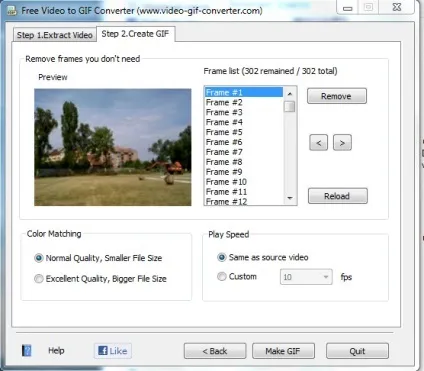Image resolution: width=424 pixels, height=371 pixels.
Task: Click frame list scroll up arrow
Action: coord(290,94)
